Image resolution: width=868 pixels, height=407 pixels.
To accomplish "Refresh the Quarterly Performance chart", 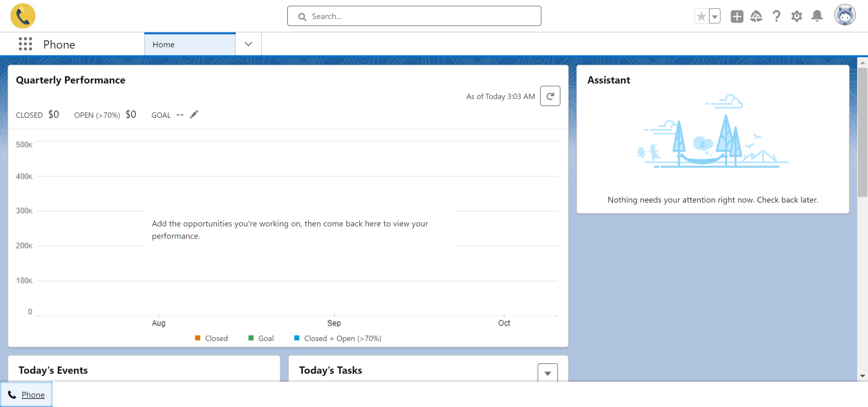I will coord(550,96).
